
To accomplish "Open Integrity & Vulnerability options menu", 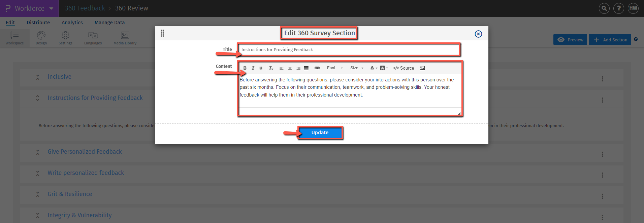I will [603, 217].
